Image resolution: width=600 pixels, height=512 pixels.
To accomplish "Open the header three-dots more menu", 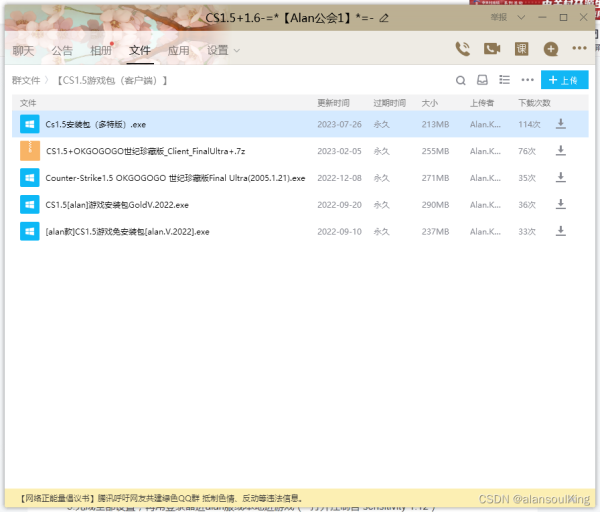I will 579,48.
